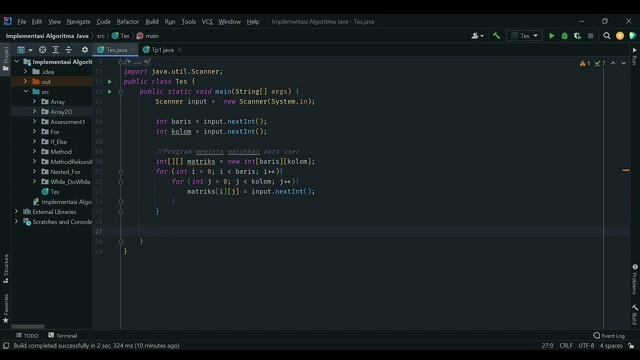Click the Tes class breadcrumb
Viewport: 640px width, 360px height.
coord(121,36)
